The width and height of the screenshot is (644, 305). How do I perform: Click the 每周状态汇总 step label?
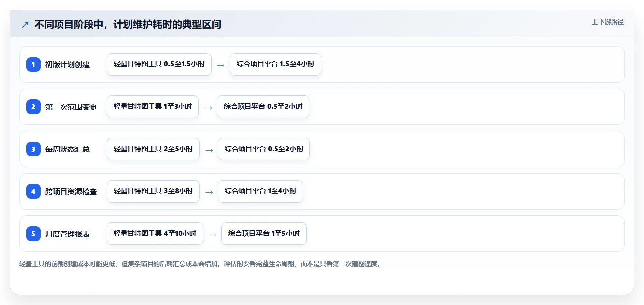(x=67, y=149)
